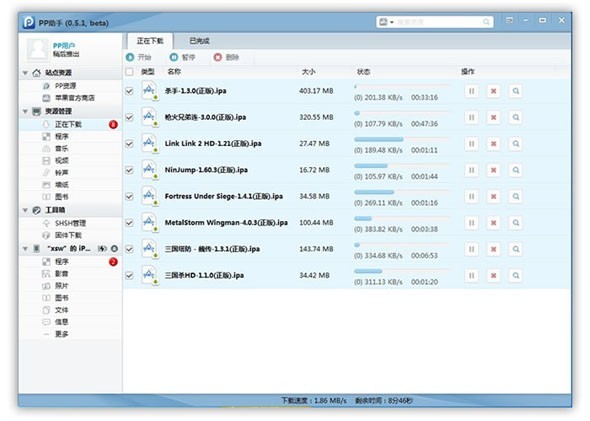Open the title bar menu icon left of minimize
Viewport: 590px width, 421px height.
tap(509, 20)
